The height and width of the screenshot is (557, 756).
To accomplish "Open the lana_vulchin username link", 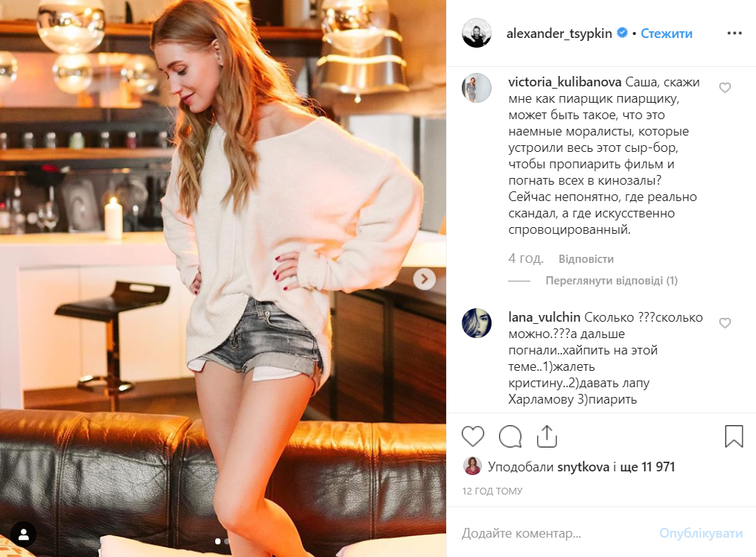I will (544, 317).
